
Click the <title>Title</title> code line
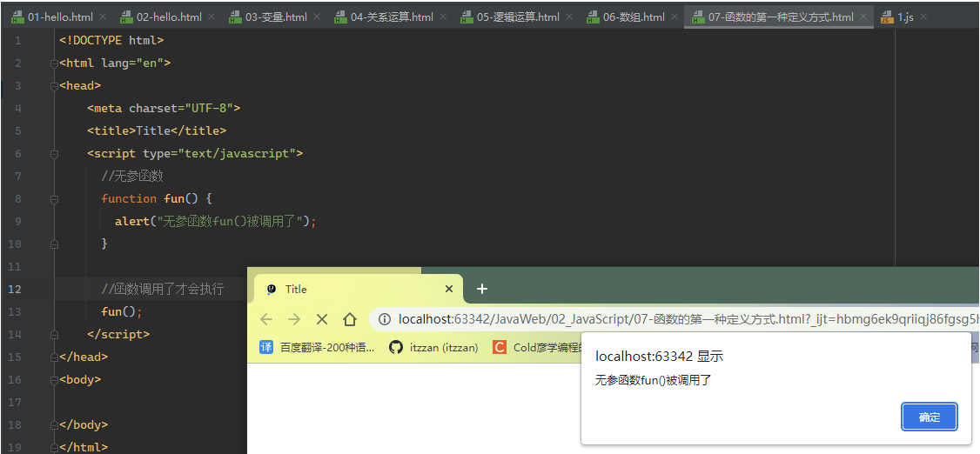click(157, 130)
